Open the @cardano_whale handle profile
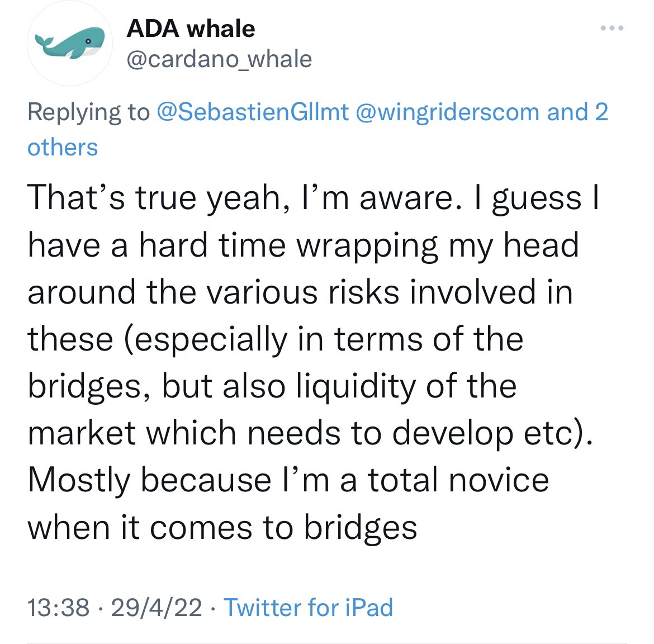This screenshot has height=644, width=654. coord(219,59)
